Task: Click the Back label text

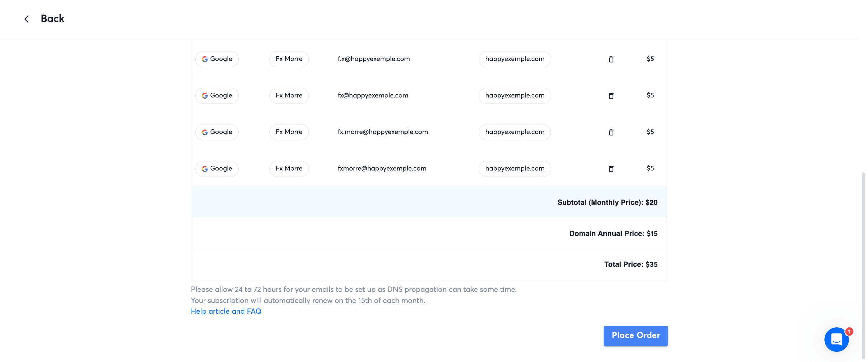Action: coord(52,18)
